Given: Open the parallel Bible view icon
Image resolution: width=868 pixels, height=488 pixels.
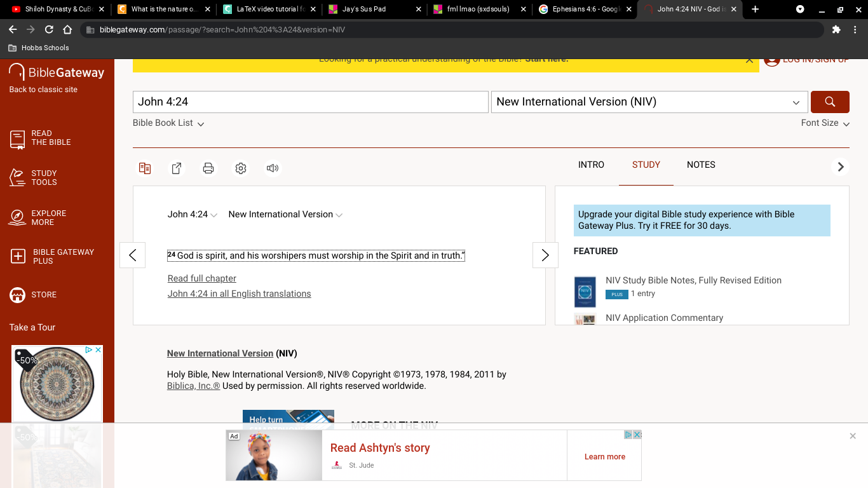Looking at the screenshot, I should coord(145,168).
